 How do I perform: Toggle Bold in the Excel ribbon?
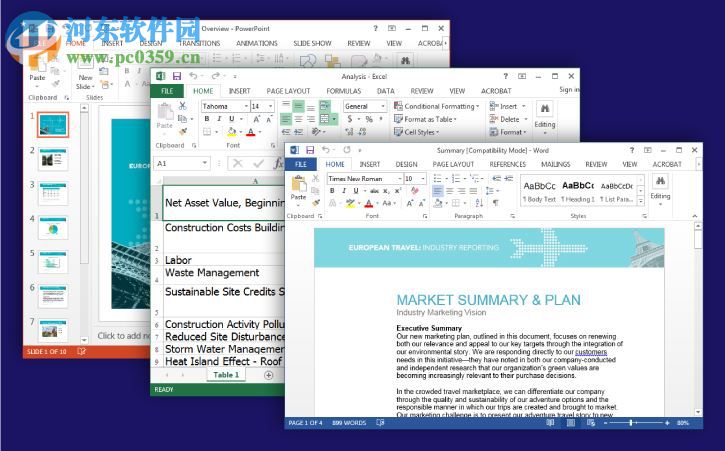click(207, 119)
